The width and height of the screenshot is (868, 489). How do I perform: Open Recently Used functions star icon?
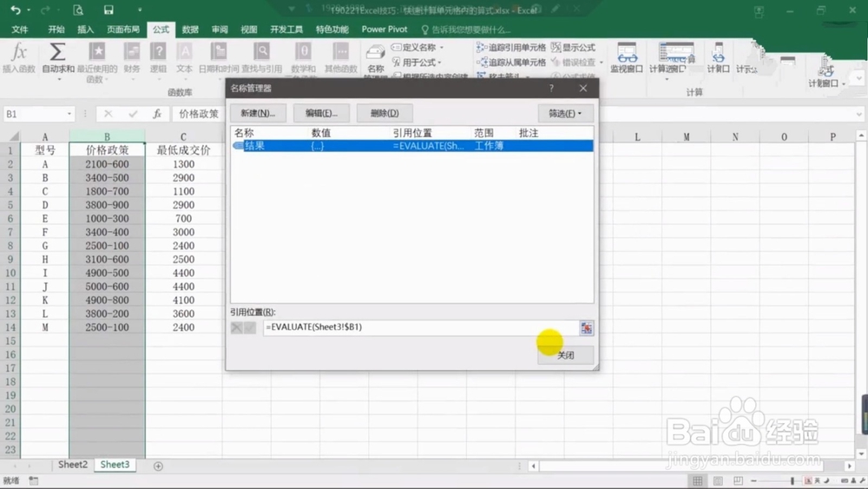point(97,51)
